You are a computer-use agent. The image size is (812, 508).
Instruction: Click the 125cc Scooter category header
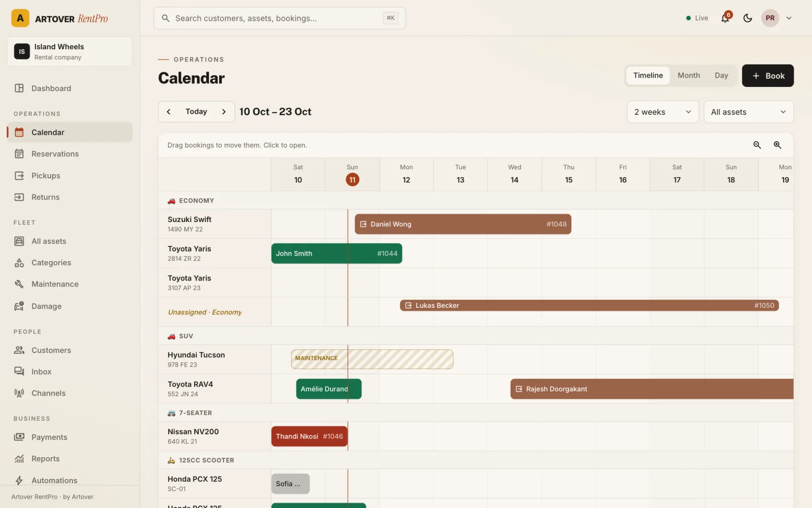(x=476, y=460)
